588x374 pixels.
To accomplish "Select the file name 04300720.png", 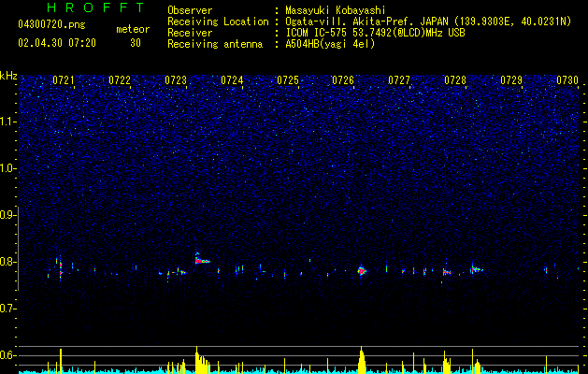I will coord(51,25).
